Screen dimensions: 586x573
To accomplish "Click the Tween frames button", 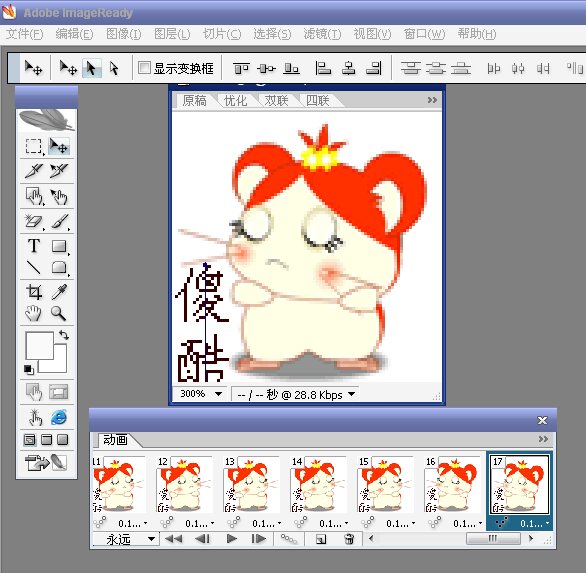I will pos(289,539).
